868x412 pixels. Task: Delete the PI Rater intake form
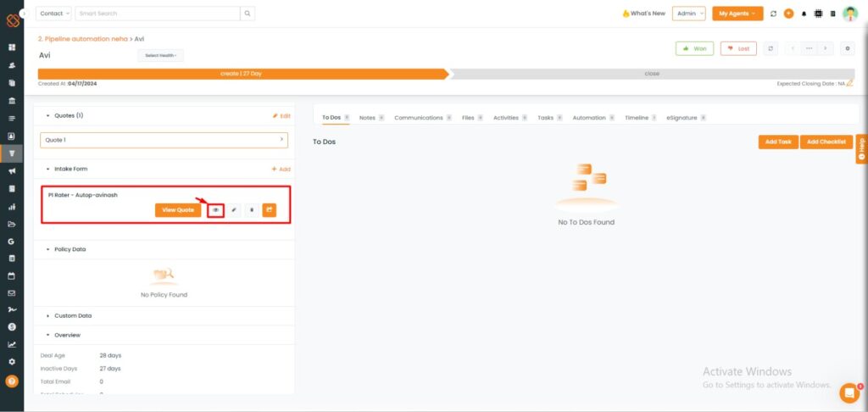pyautogui.click(x=252, y=210)
